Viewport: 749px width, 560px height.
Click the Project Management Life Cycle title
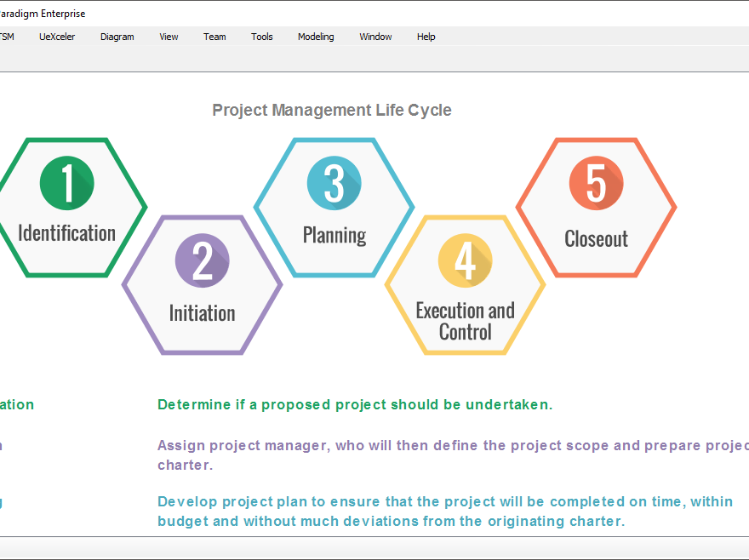point(332,110)
